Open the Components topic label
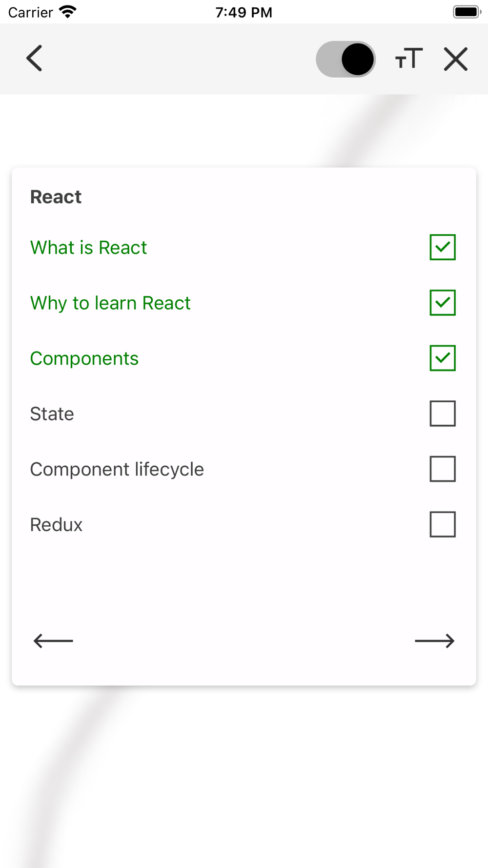Viewport: 488px width, 868px height. [84, 358]
